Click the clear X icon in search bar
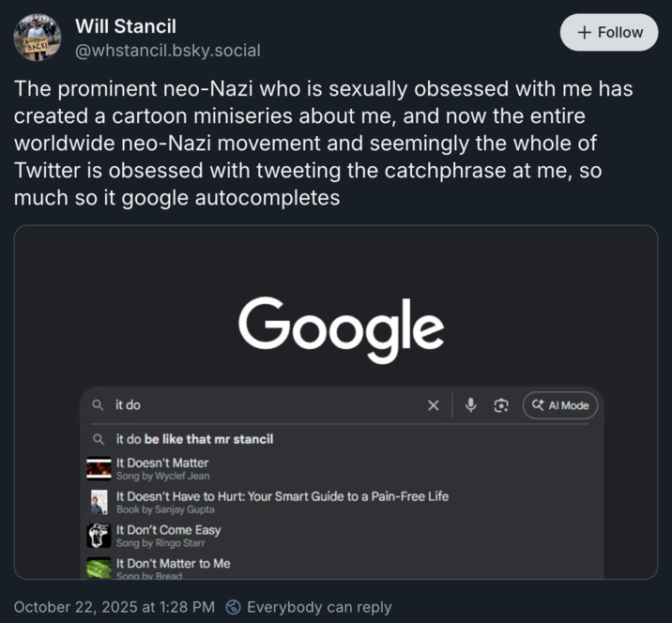Image resolution: width=672 pixels, height=623 pixels. 433,405
